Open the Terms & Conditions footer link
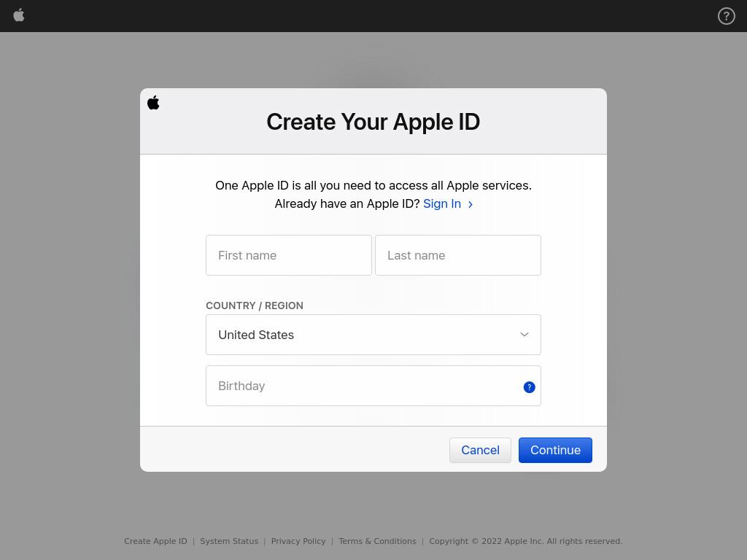 pyautogui.click(x=377, y=541)
